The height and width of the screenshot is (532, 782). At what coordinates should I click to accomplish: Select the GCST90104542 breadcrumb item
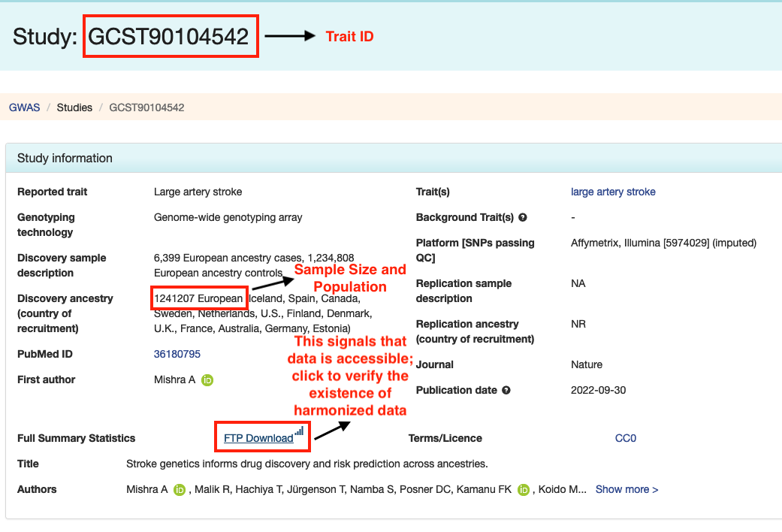tap(146, 107)
